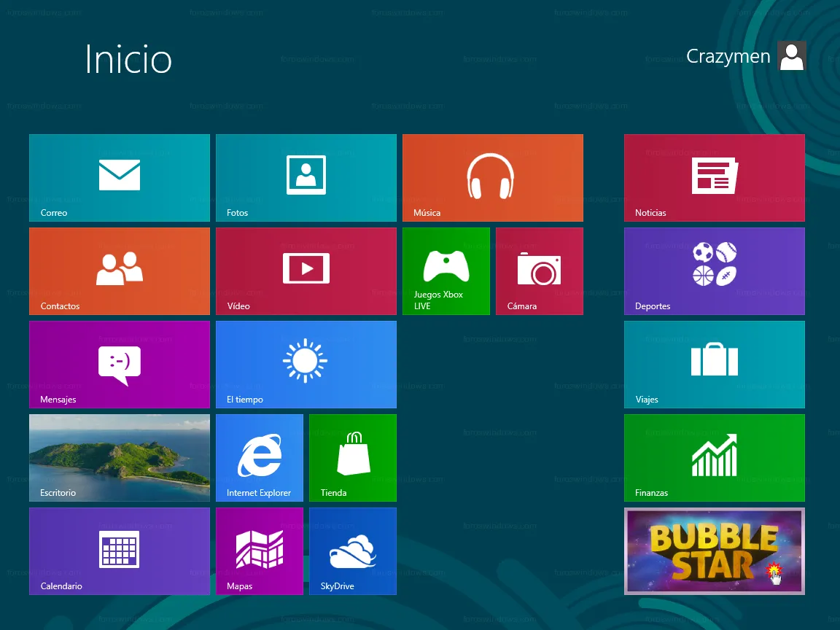Open the Finanzas chart tile
The image size is (840, 630).
[x=715, y=457]
